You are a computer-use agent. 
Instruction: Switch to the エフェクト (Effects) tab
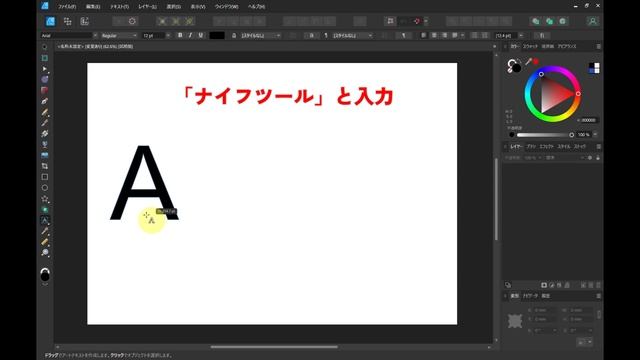coord(547,147)
